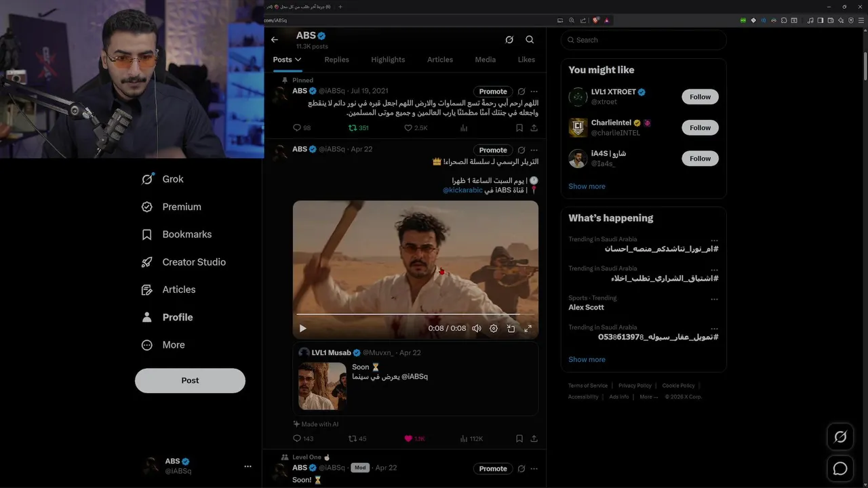Open quoted LVL1 Musab post thumbnail

[x=323, y=386]
